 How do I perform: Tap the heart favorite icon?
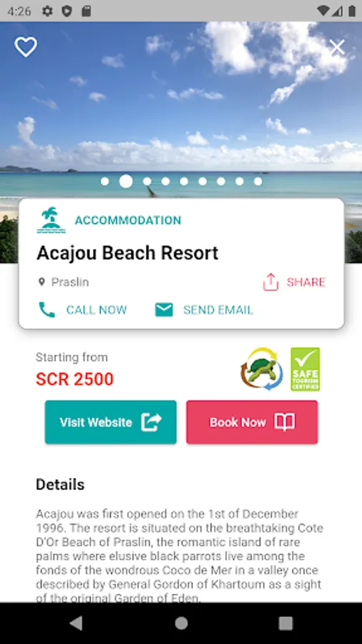coord(26,47)
